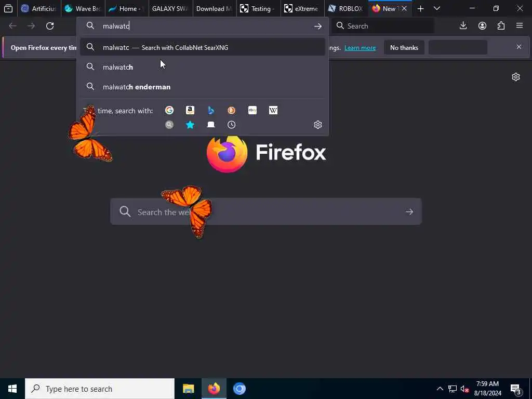The height and width of the screenshot is (399, 532).
Task: Open the clock showing 7:59 AM
Action: pyautogui.click(x=487, y=389)
